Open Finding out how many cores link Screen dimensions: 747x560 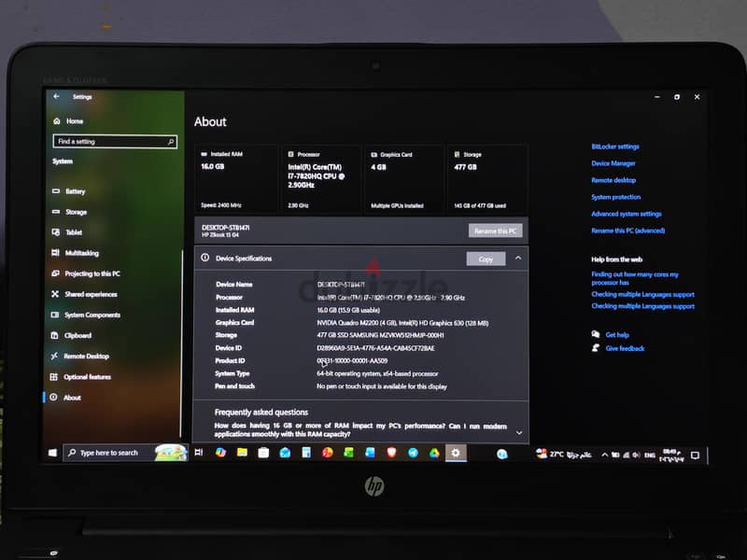pos(635,278)
